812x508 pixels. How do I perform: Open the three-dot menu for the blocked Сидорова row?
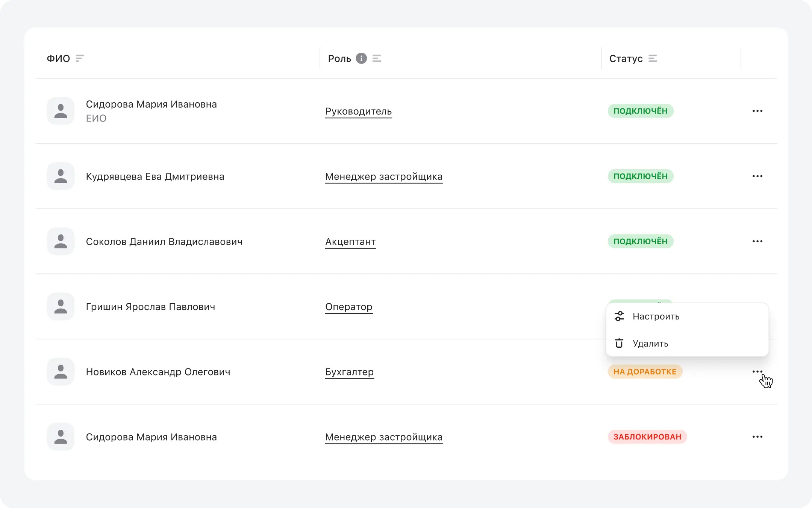tap(757, 437)
